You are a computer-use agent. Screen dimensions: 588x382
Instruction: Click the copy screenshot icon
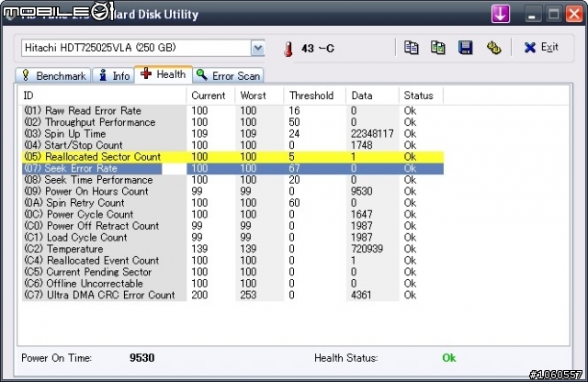coord(437,48)
